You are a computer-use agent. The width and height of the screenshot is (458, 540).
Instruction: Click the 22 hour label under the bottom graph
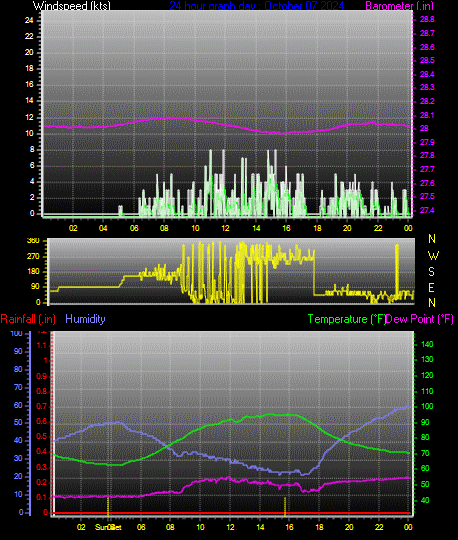pos(379,527)
